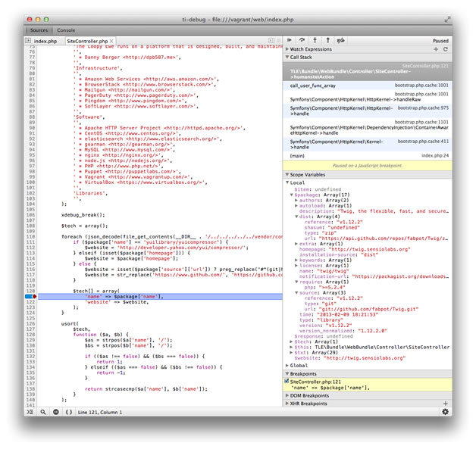Screen dimensions: 476x449
Task: Click the Step Out debugger icon
Action: (x=327, y=40)
